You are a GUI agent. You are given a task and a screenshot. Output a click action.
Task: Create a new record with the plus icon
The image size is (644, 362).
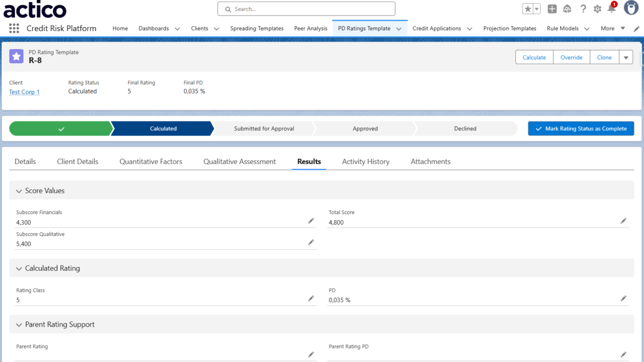552,8
